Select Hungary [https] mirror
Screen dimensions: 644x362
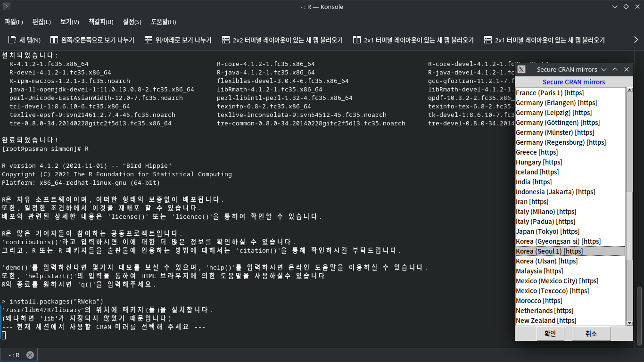point(570,162)
